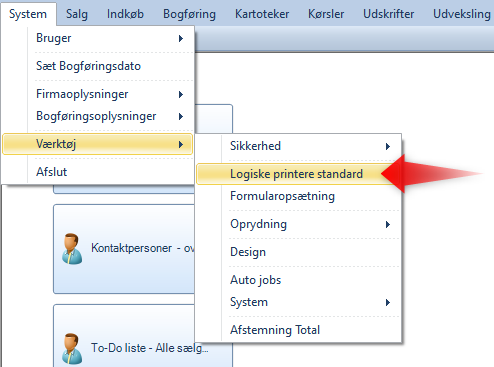Open the Udskrifter menu
494x367 pixels.
(389, 14)
